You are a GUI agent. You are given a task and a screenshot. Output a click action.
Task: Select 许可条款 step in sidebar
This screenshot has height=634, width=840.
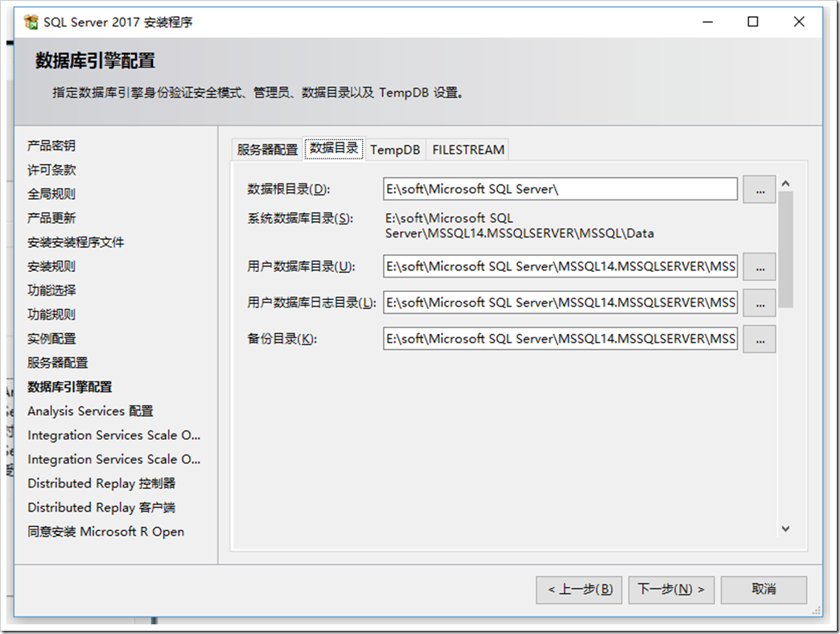(x=51, y=170)
